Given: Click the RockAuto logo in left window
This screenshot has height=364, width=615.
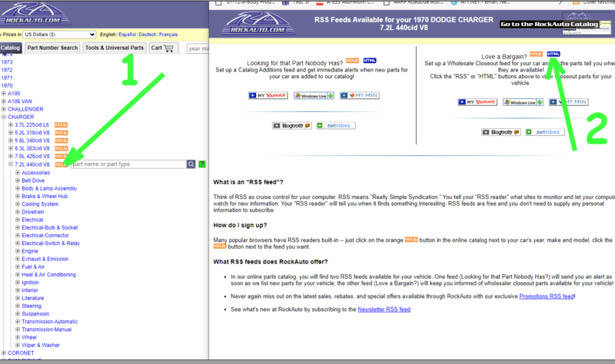Looking at the screenshot, I should tap(35, 13).
